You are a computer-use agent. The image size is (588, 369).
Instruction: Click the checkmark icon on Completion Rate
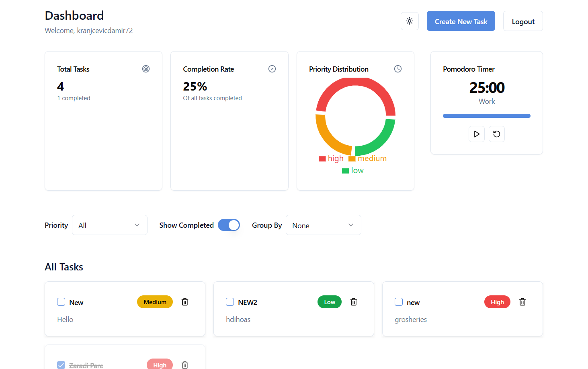point(272,69)
